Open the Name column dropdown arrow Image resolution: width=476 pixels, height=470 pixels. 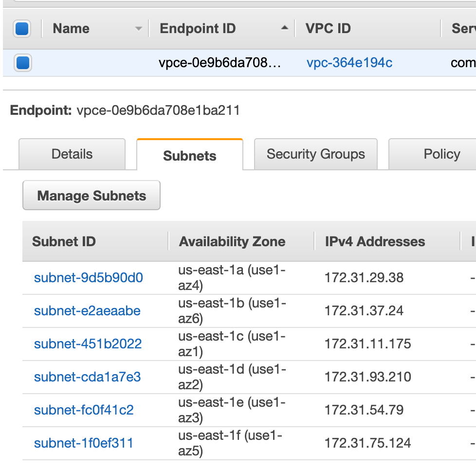(138, 29)
